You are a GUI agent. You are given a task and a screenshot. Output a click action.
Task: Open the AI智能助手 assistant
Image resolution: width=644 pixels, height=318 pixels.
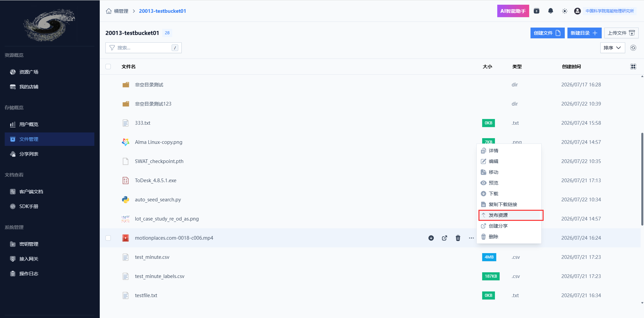click(513, 11)
